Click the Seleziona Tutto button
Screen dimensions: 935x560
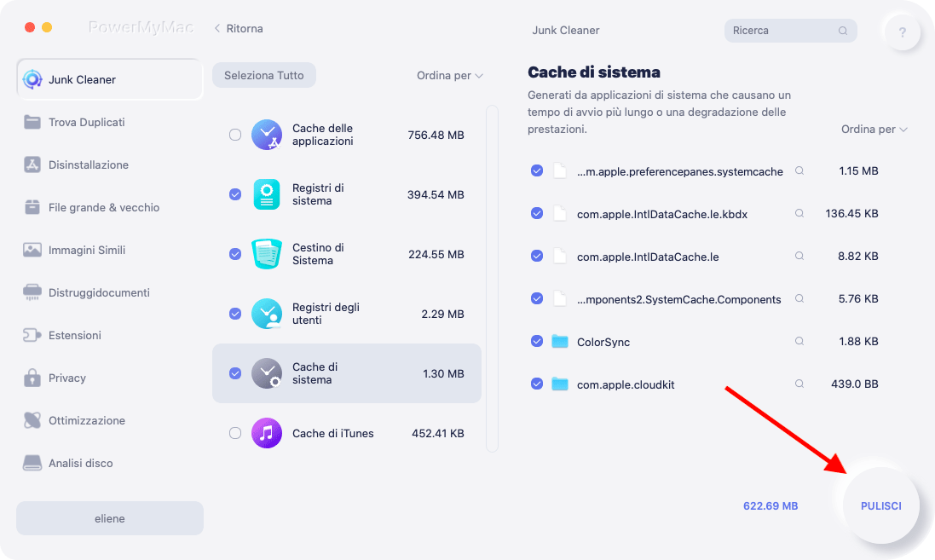point(264,76)
